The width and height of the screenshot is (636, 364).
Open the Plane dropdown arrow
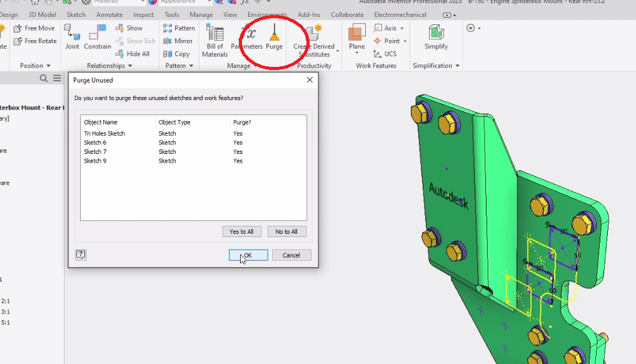coord(357,53)
